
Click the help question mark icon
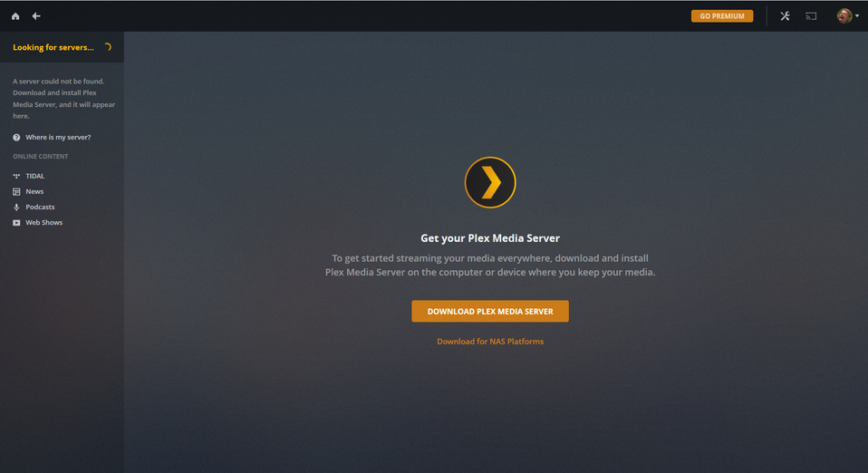click(16, 138)
